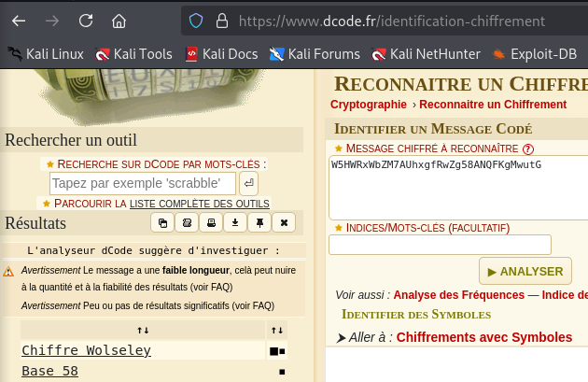This screenshot has height=382, width=588.
Task: Click the 'Résultats' heading
Action: point(35,223)
